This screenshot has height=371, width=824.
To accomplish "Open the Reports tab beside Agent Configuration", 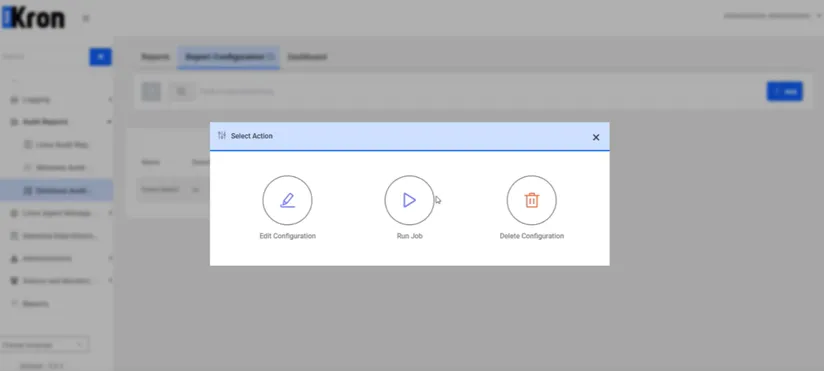I will (x=155, y=57).
